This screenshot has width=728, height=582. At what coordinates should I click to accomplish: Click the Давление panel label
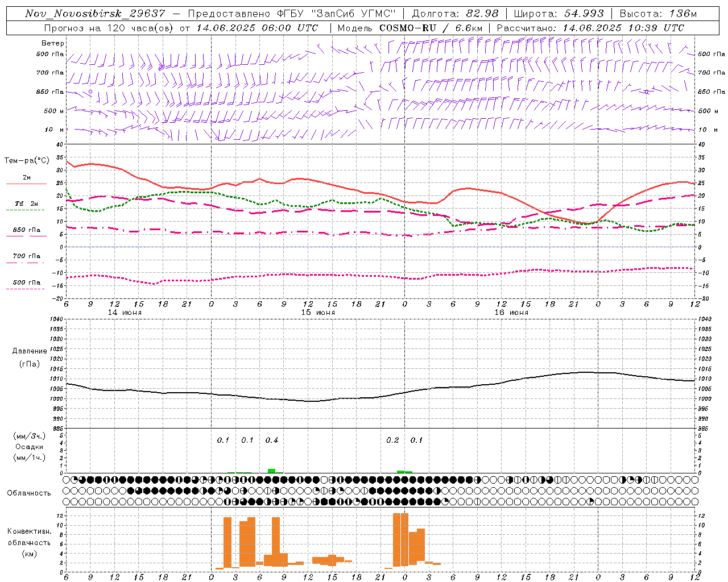[x=30, y=351]
